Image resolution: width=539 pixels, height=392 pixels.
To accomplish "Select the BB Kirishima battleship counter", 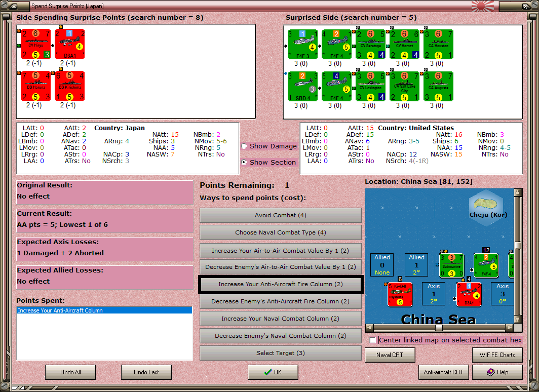I will point(69,86).
